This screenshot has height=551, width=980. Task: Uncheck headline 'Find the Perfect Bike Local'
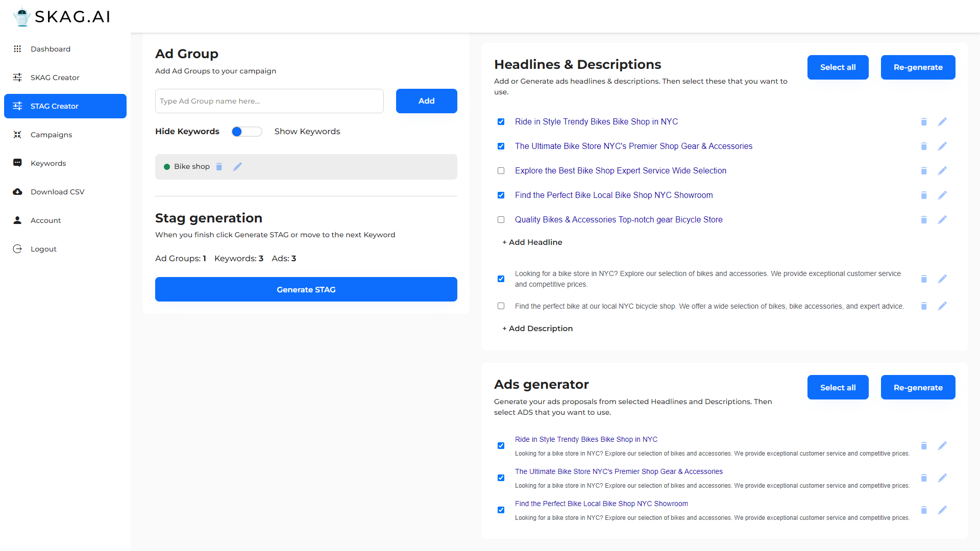[x=501, y=195]
